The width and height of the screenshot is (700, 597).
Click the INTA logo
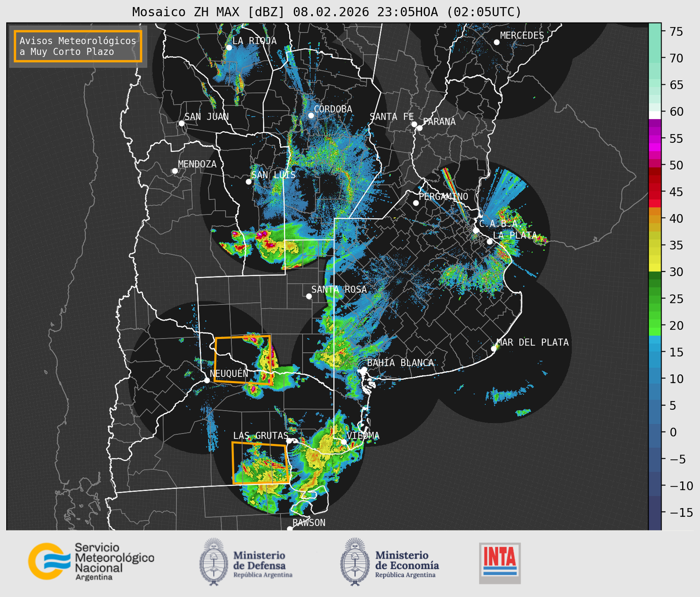tap(500, 563)
